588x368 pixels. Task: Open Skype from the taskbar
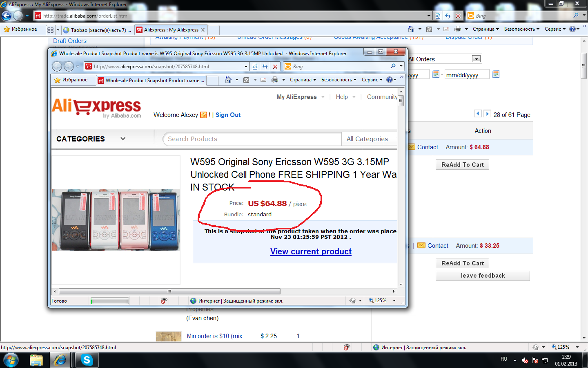click(87, 360)
